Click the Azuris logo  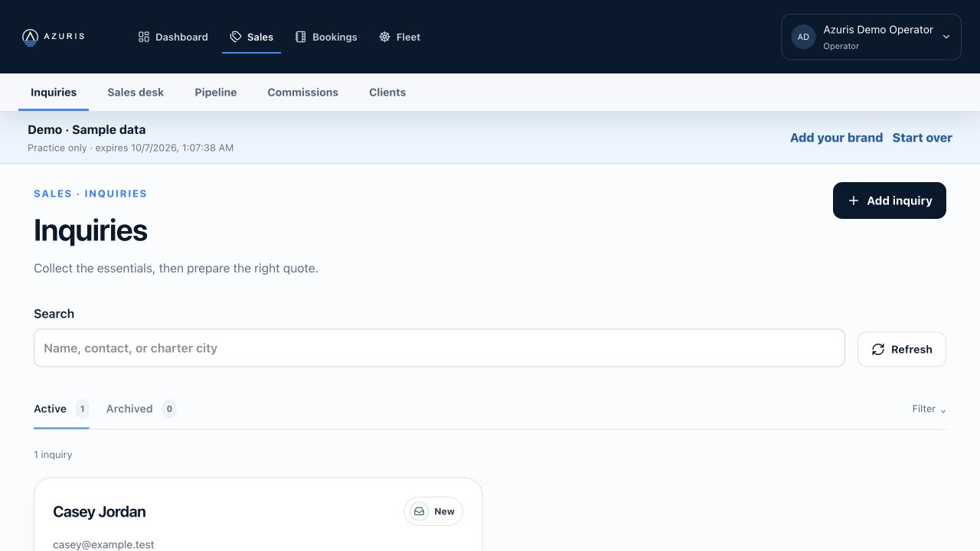click(x=53, y=37)
